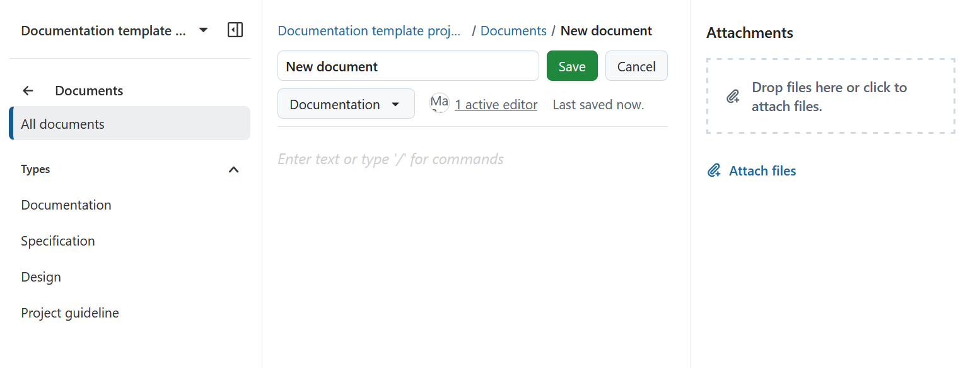Collapse the Types section
Screen dimensions: 980x368
(x=233, y=169)
